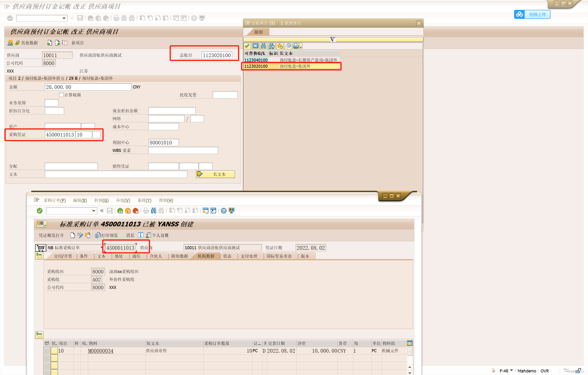Click the display/change pencil-glasses icon
The image size is (588, 375).
(80, 235)
